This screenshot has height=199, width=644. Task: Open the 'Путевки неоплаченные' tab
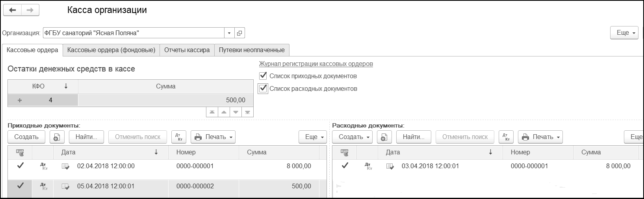pyautogui.click(x=252, y=50)
